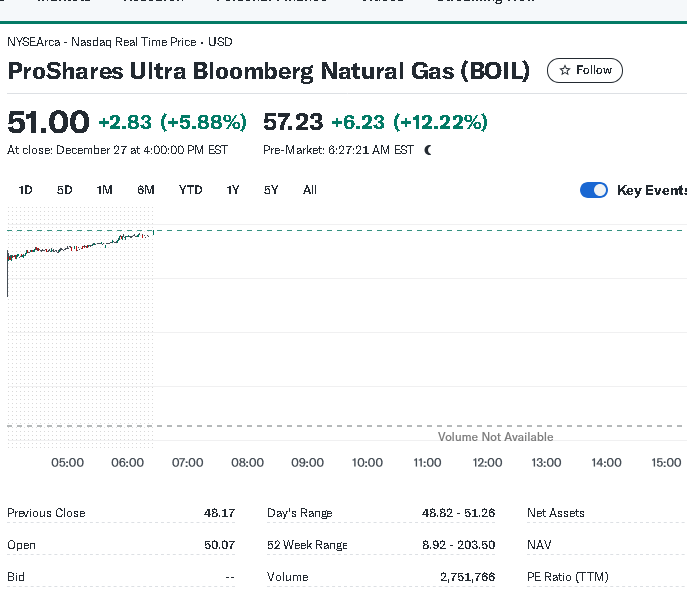Select the 6M chart range
This screenshot has height=589, width=687.
tap(145, 190)
